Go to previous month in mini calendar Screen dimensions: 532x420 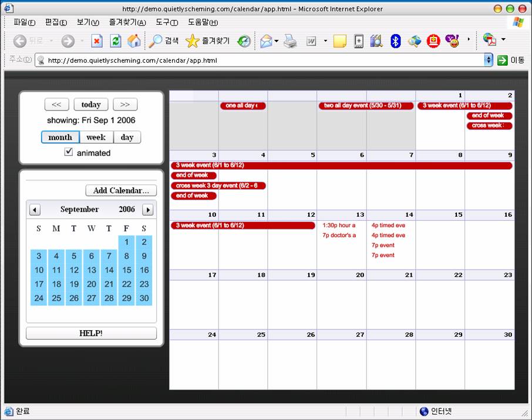(x=35, y=210)
